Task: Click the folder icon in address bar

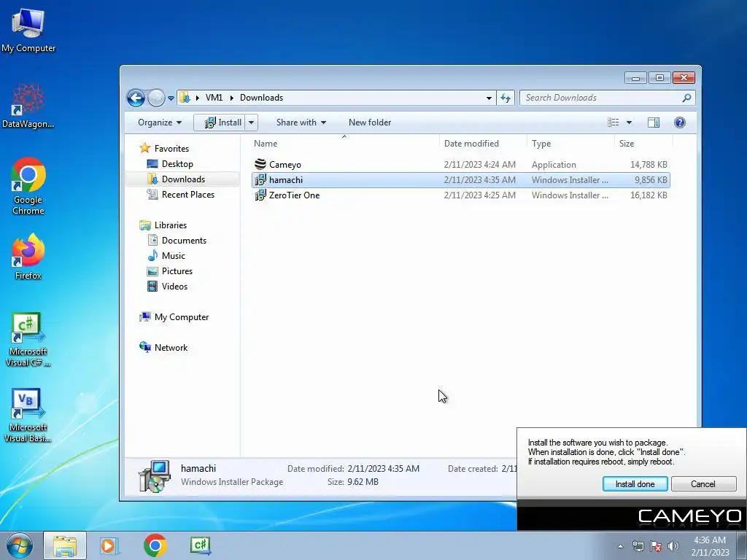Action: click(x=185, y=98)
